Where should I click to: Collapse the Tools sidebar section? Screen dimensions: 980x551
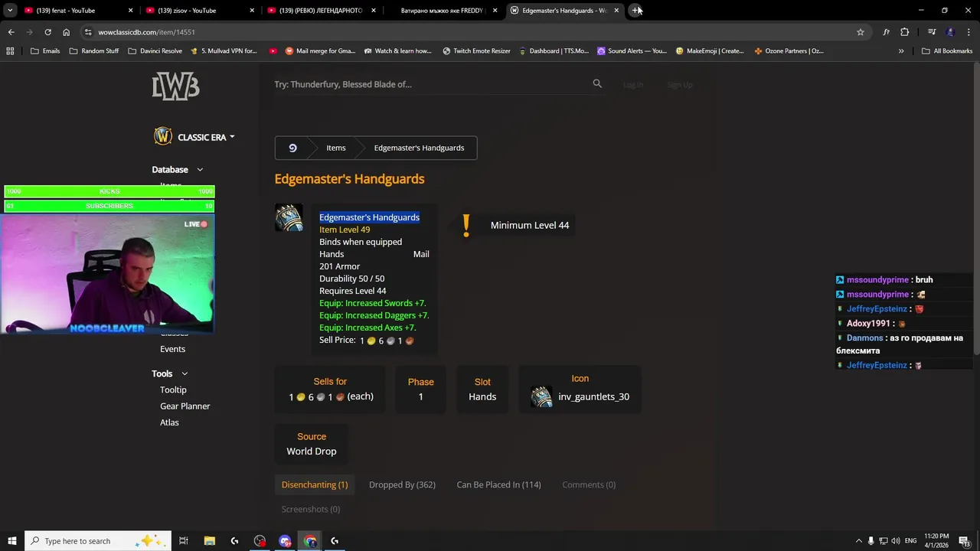185,373
